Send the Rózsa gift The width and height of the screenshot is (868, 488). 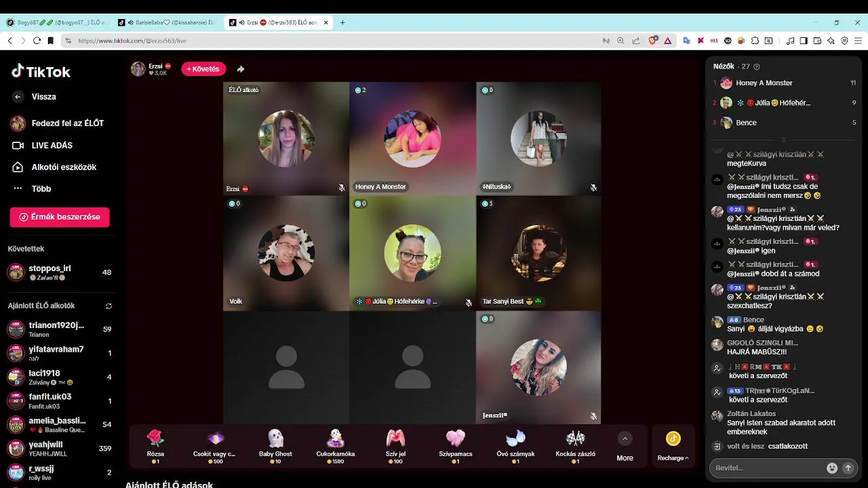tap(155, 446)
